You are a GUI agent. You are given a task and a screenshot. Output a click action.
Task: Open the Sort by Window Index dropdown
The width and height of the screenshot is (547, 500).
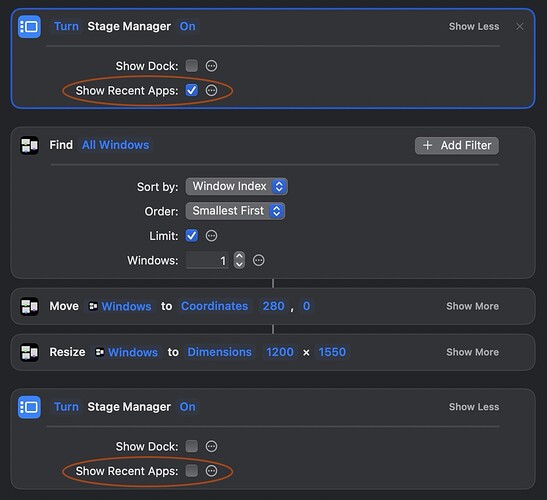click(237, 186)
